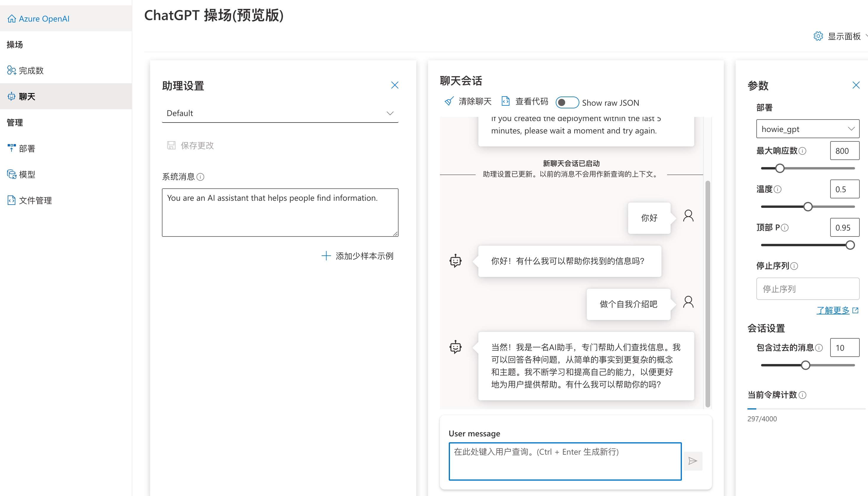The width and height of the screenshot is (868, 496).
Task: Click the 模型 sidebar icon
Action: (x=12, y=174)
